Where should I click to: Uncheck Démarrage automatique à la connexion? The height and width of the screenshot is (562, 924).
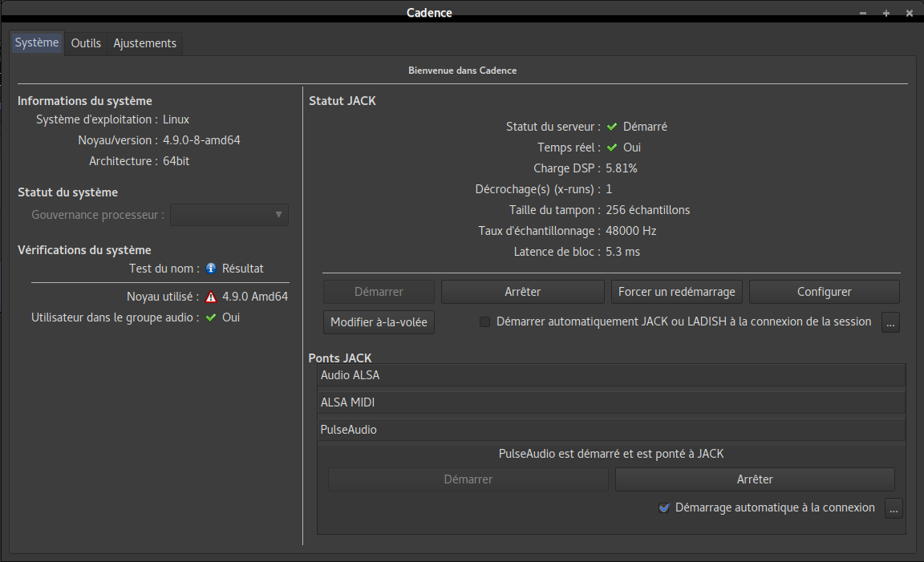pyautogui.click(x=664, y=507)
